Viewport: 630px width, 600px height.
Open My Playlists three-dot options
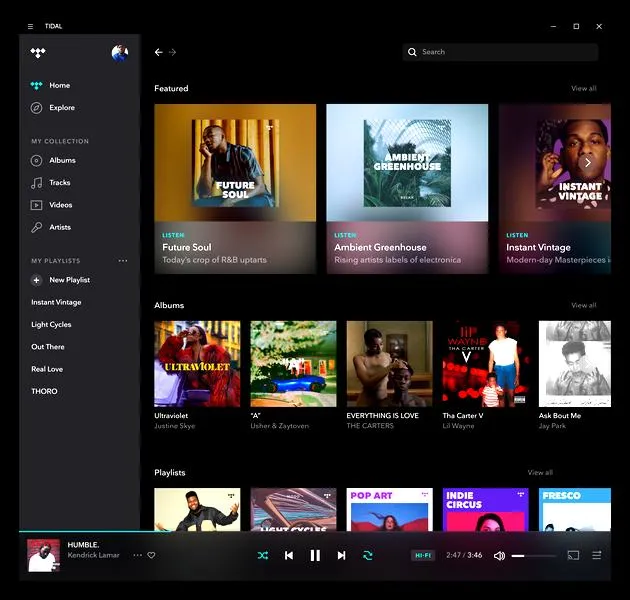123,260
